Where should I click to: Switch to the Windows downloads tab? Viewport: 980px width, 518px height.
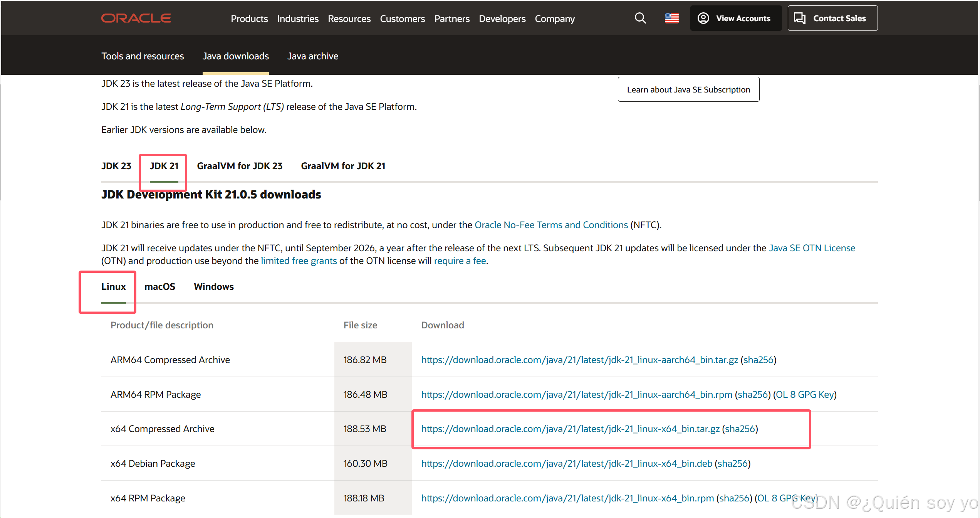click(214, 286)
